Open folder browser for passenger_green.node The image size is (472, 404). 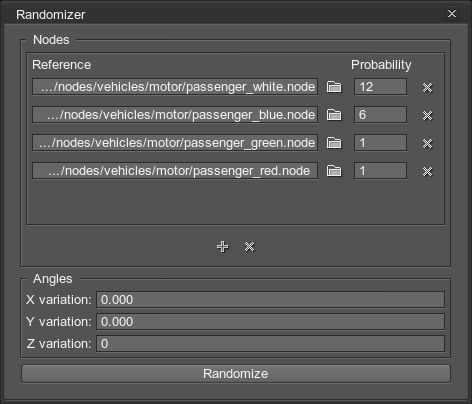334,143
